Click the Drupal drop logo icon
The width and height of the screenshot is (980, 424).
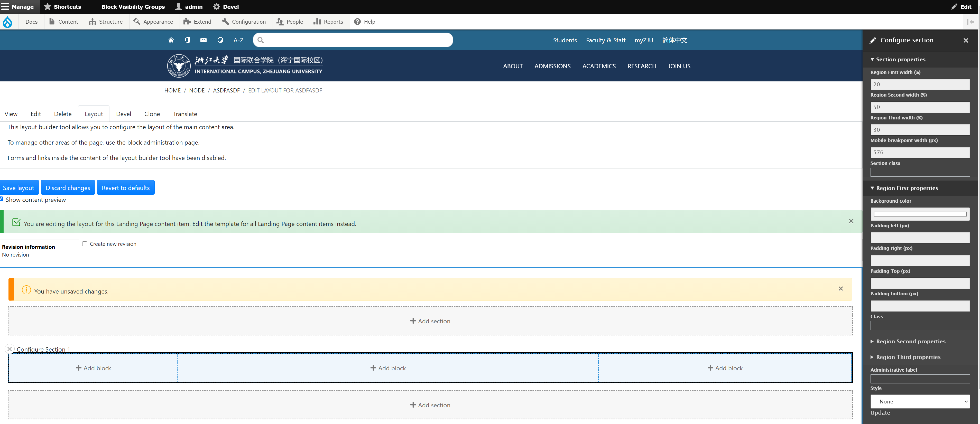pos(8,22)
